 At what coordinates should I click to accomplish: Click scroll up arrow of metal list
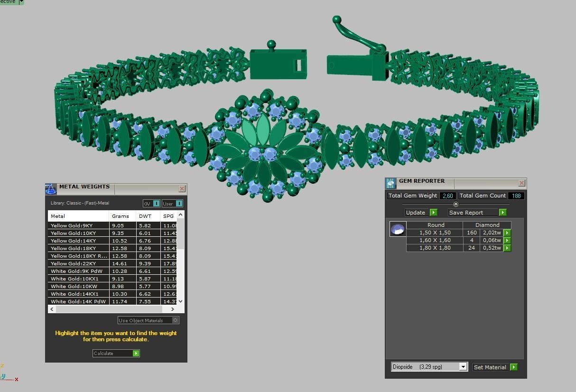[x=180, y=215]
